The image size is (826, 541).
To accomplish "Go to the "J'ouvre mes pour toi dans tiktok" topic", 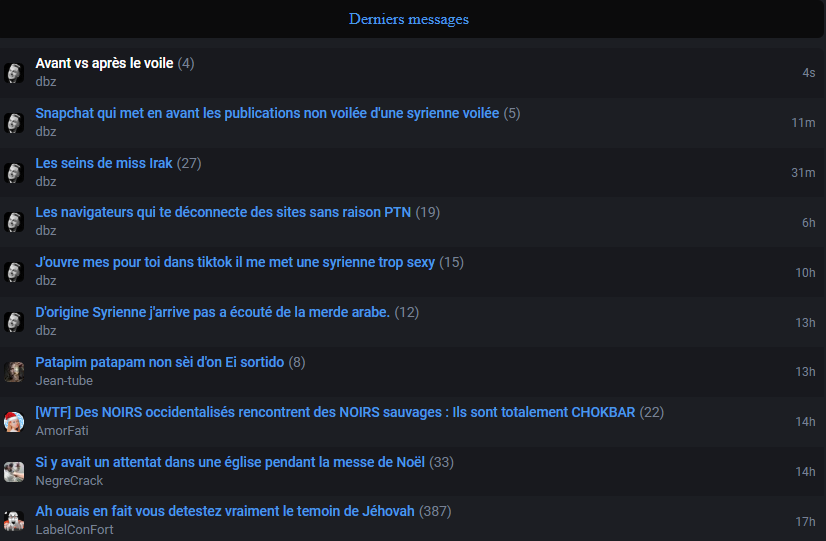I will coord(235,262).
